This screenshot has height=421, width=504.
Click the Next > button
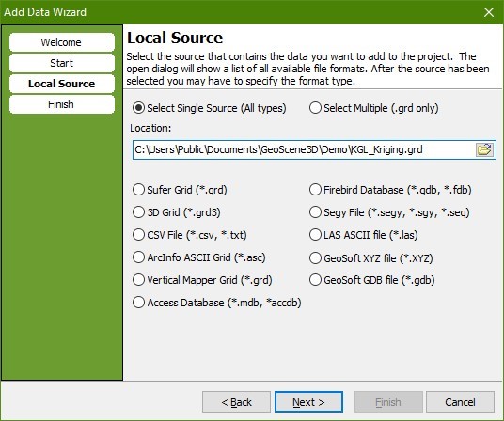coord(309,401)
